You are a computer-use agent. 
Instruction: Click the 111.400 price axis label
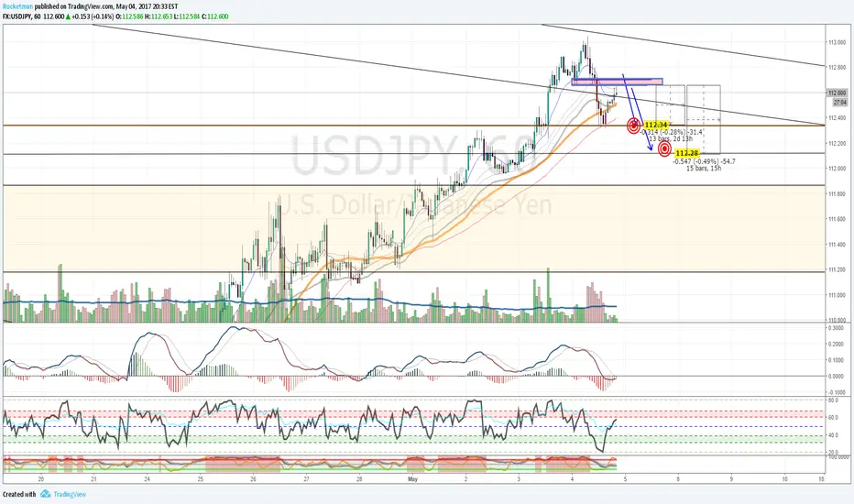[x=838, y=245]
